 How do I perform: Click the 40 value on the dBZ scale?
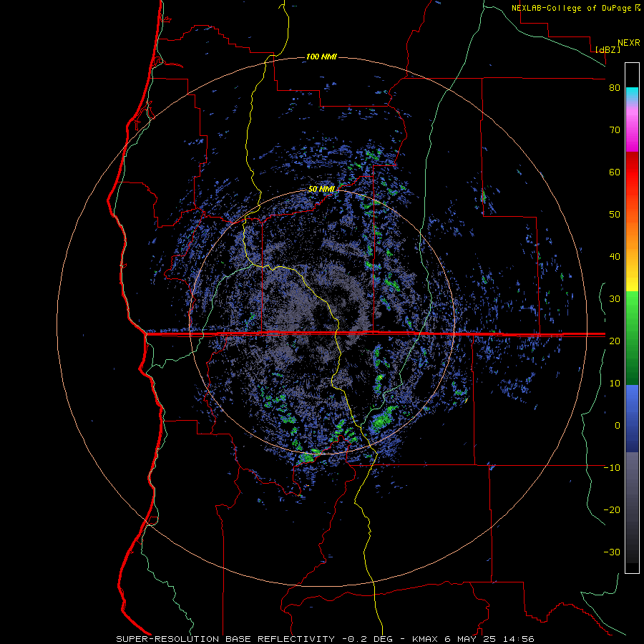(x=615, y=257)
